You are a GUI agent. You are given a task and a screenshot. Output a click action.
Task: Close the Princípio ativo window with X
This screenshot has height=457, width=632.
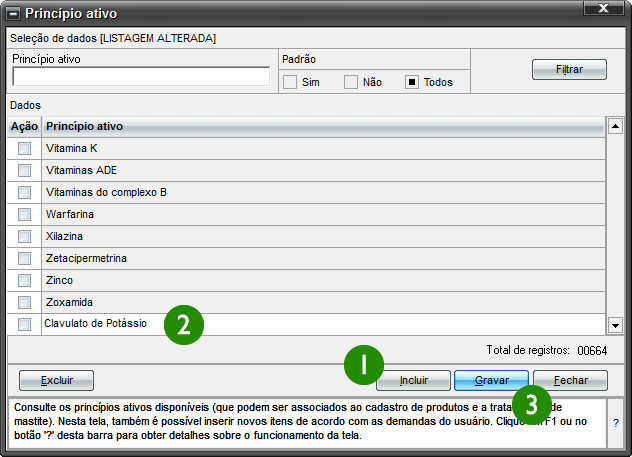point(603,8)
